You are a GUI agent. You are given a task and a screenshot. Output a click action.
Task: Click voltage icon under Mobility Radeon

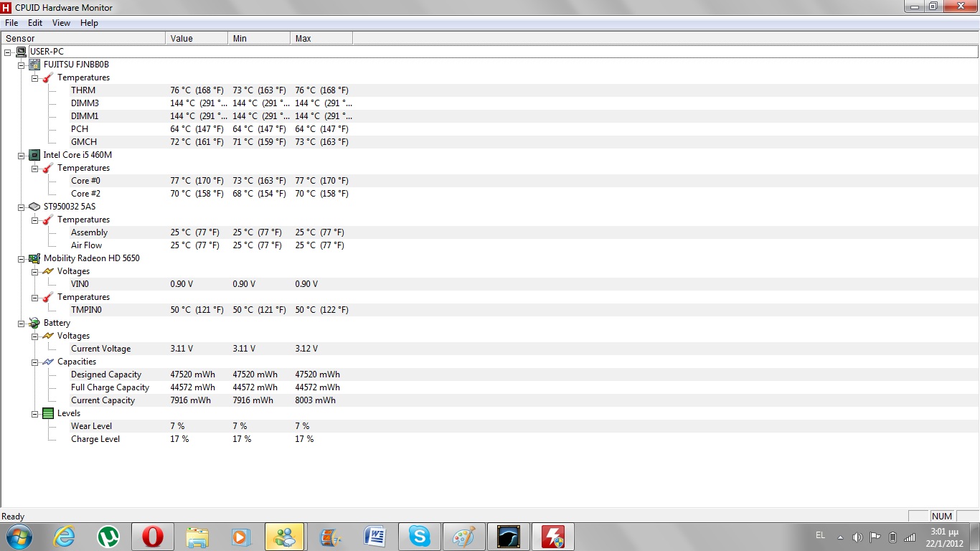click(x=48, y=271)
